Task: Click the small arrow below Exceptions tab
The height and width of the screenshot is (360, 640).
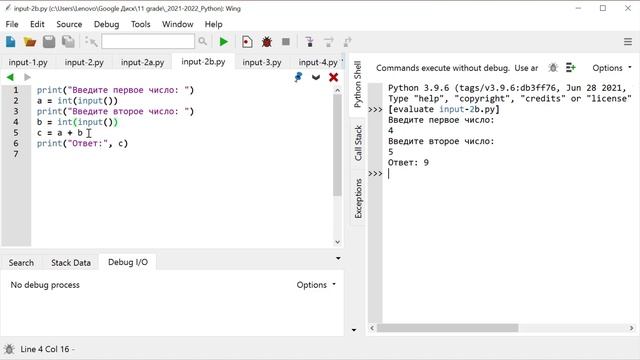Action: 354,329
